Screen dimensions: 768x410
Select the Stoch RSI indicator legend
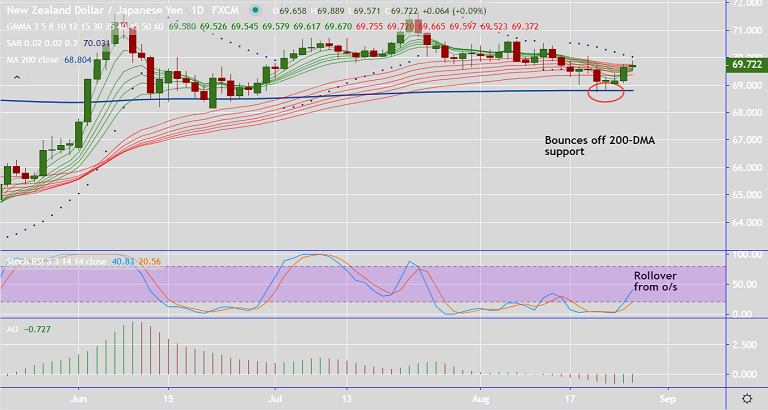coord(55,262)
